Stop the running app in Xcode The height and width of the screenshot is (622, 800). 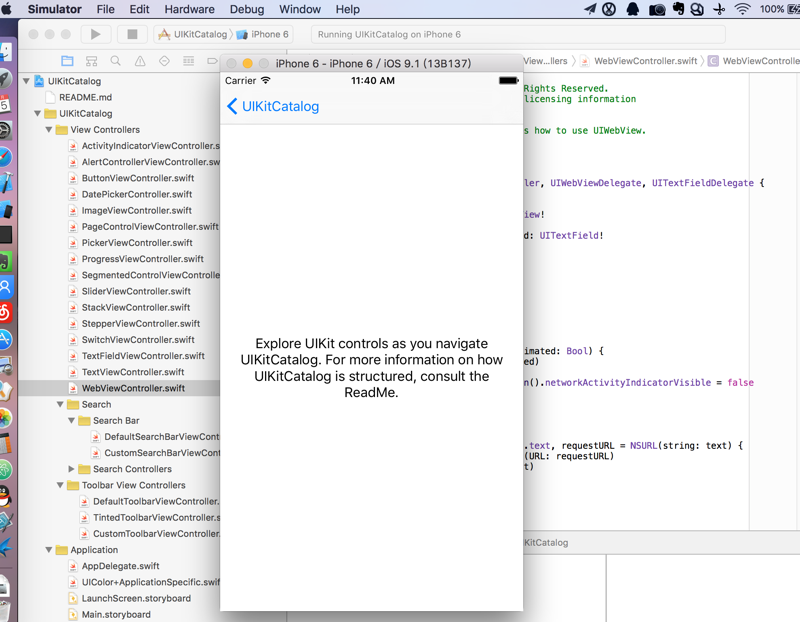(x=132, y=34)
